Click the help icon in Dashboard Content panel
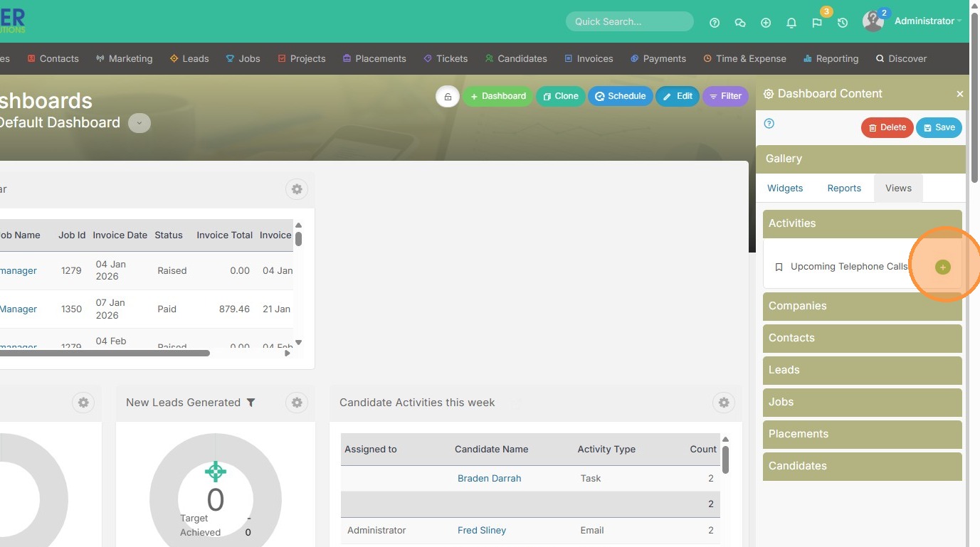This screenshot has height=547, width=980. click(769, 124)
